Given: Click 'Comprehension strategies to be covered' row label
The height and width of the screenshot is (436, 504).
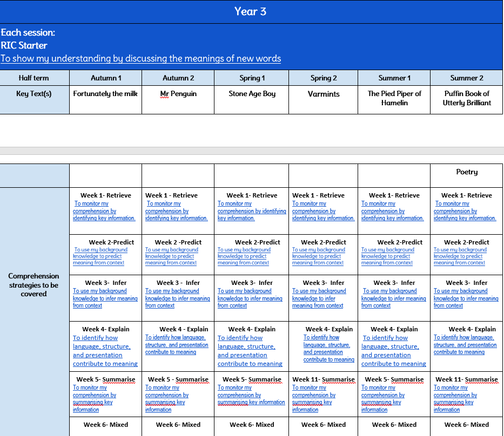Looking at the screenshot, I should coord(34,285).
